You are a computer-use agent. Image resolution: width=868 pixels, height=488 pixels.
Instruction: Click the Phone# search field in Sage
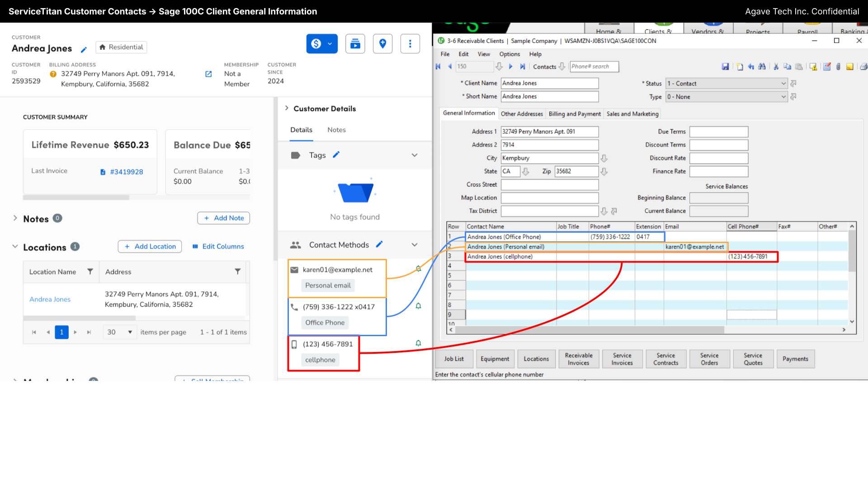(x=594, y=66)
